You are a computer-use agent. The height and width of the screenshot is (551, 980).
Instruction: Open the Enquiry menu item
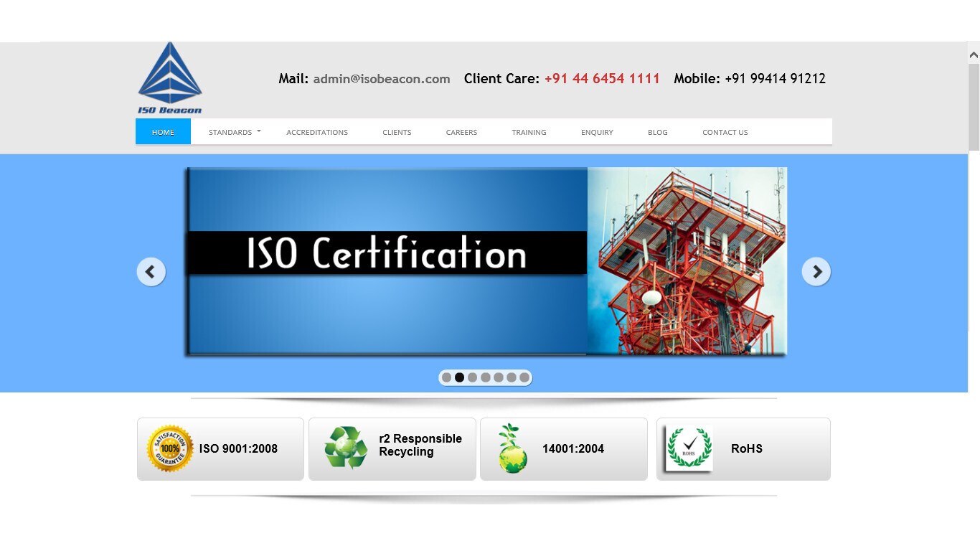point(597,132)
